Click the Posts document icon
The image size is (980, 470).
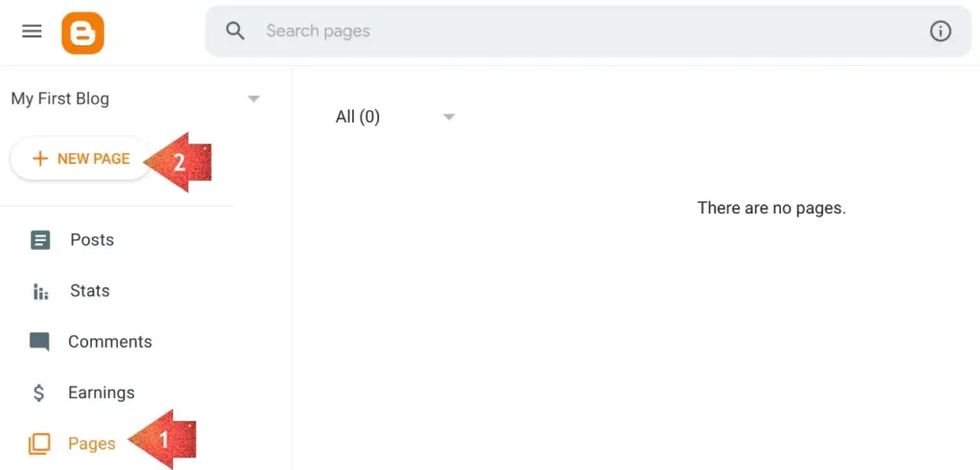[40, 240]
